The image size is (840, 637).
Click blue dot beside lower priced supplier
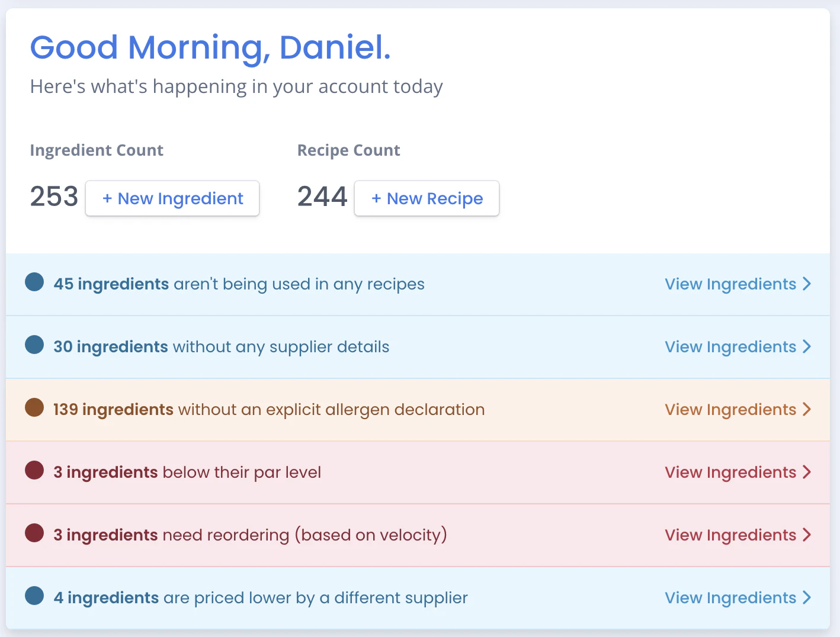pyautogui.click(x=34, y=596)
